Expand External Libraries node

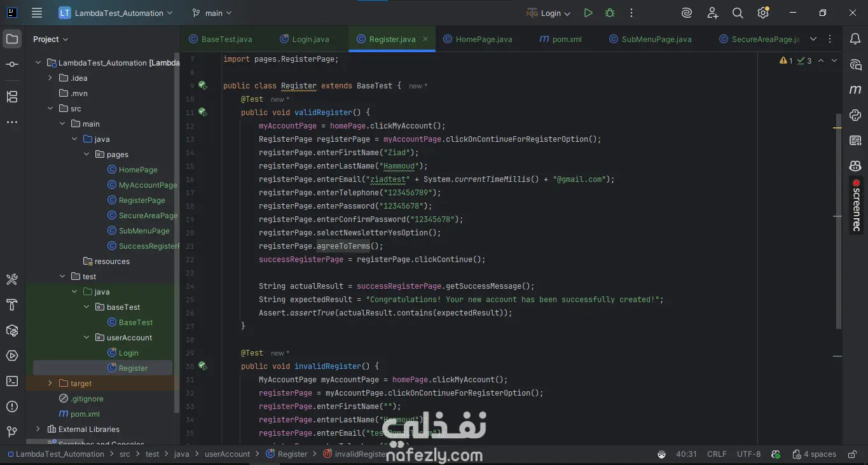tap(38, 429)
